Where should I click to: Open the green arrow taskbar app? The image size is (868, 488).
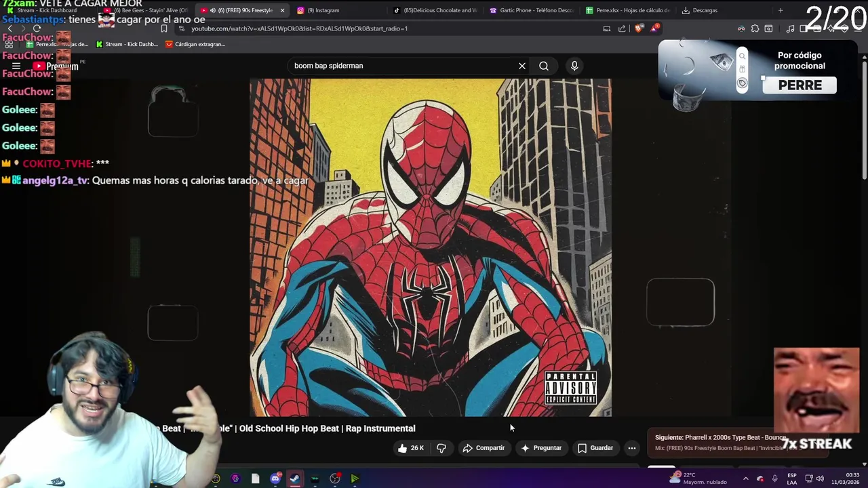coord(354,479)
